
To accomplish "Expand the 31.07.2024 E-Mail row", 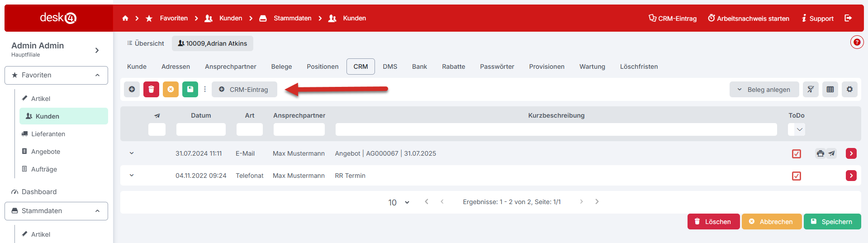I will pos(132,153).
